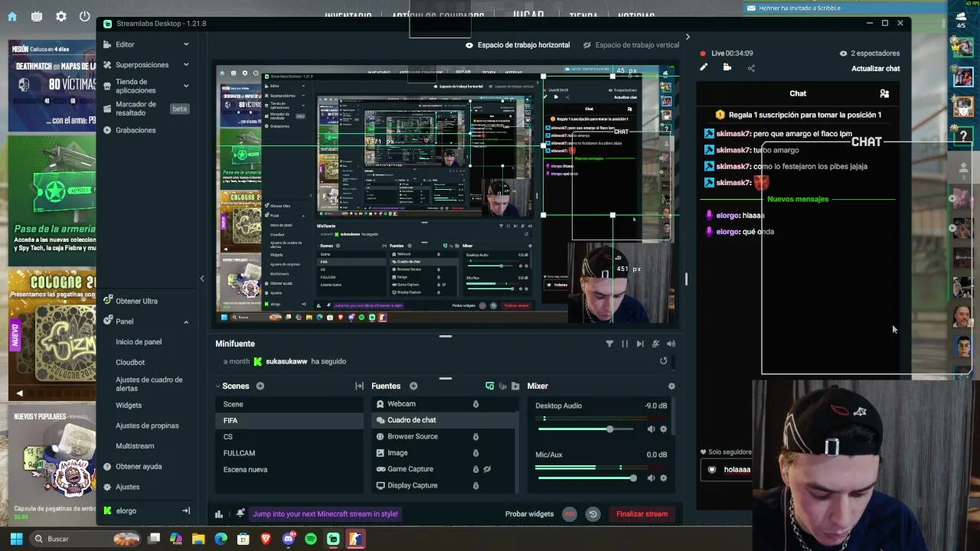Viewport: 980px width, 551px height.
Task: Expand the Editor menu chevron
Action: pyautogui.click(x=186, y=44)
